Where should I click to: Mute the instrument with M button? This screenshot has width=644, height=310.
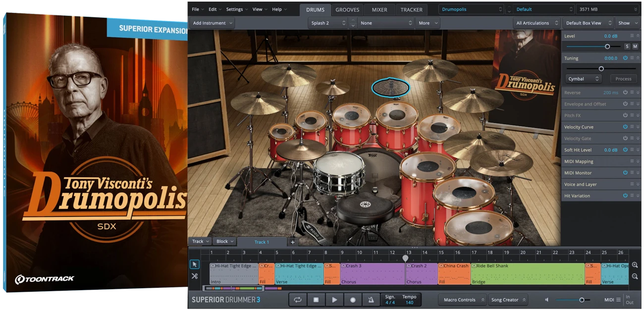click(635, 46)
